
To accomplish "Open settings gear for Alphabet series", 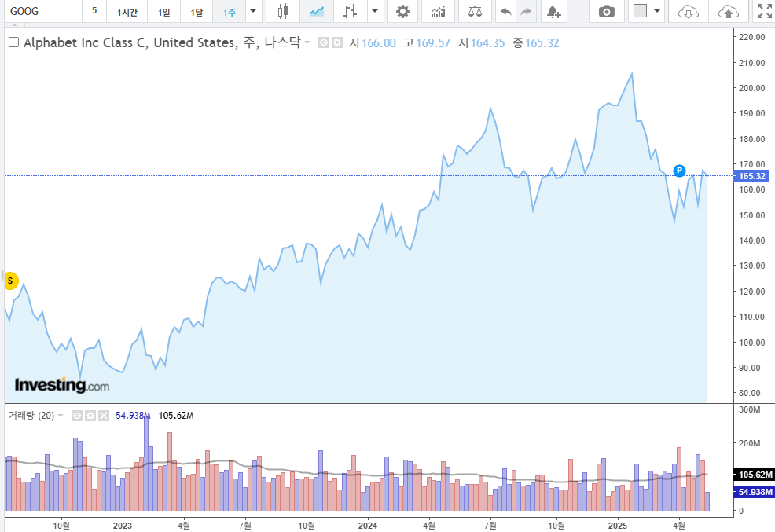I will (336, 43).
